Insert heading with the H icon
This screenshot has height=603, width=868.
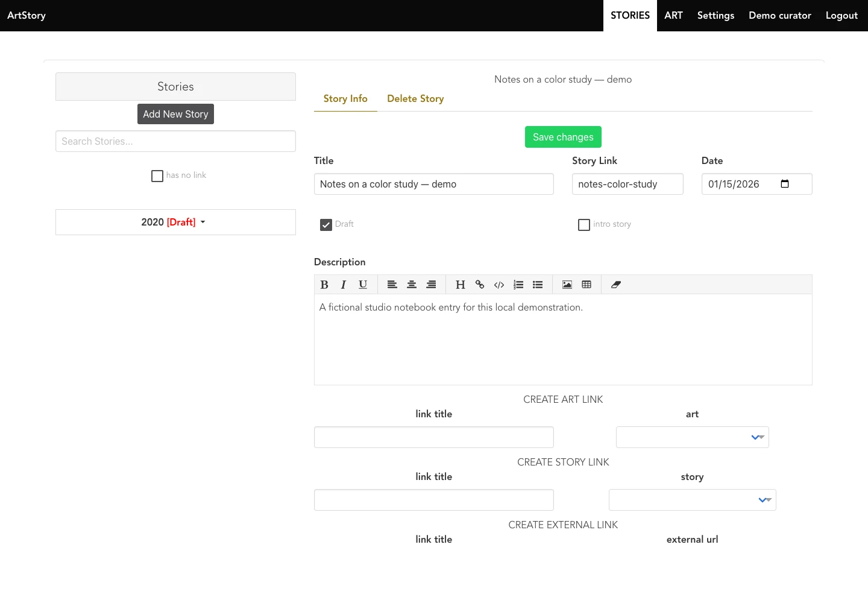click(x=461, y=285)
